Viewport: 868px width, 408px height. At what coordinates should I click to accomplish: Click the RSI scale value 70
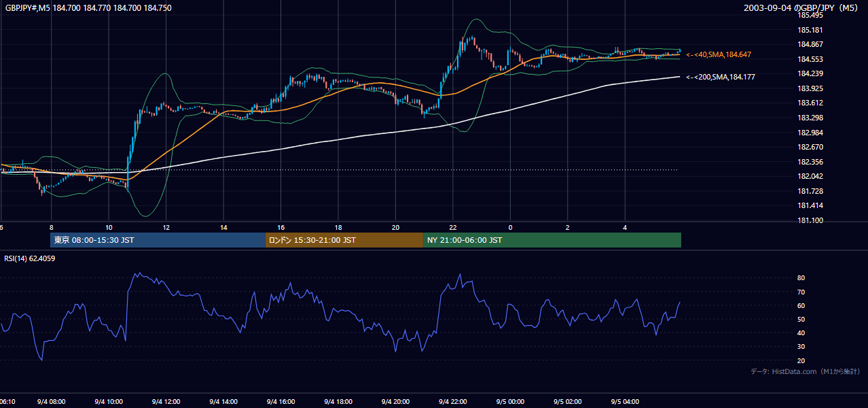pyautogui.click(x=801, y=292)
